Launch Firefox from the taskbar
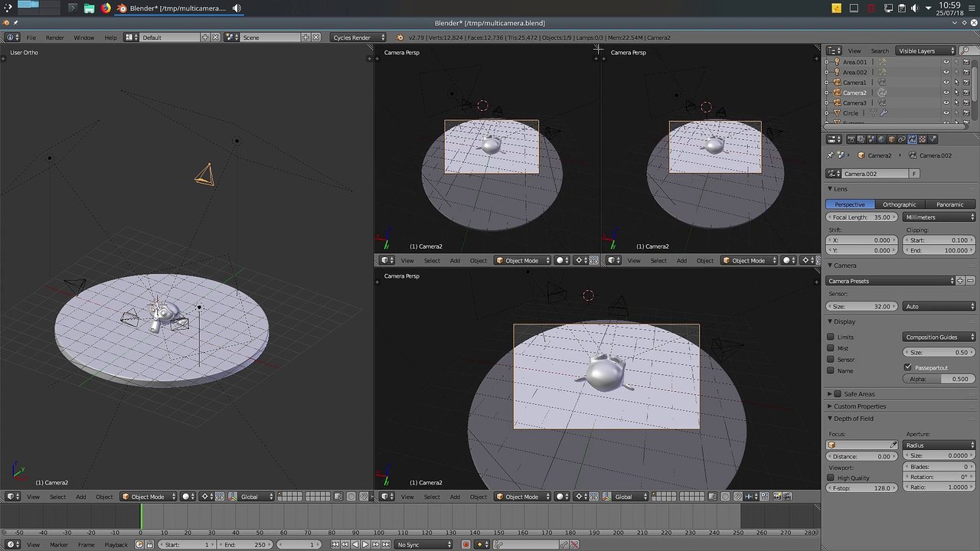Image resolution: width=980 pixels, height=551 pixels. 106,8
